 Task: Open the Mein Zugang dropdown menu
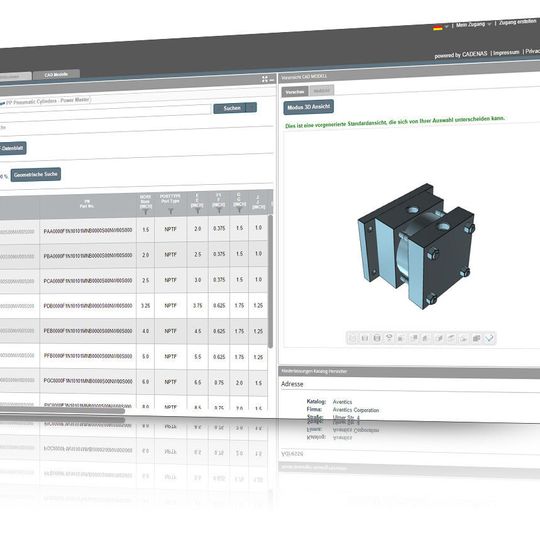[x=473, y=24]
